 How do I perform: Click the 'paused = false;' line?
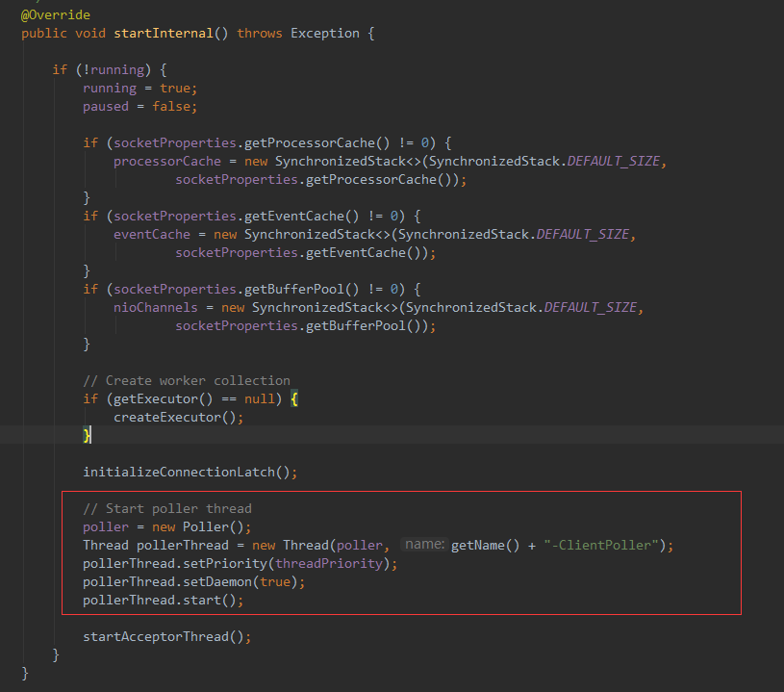pyautogui.click(x=140, y=107)
